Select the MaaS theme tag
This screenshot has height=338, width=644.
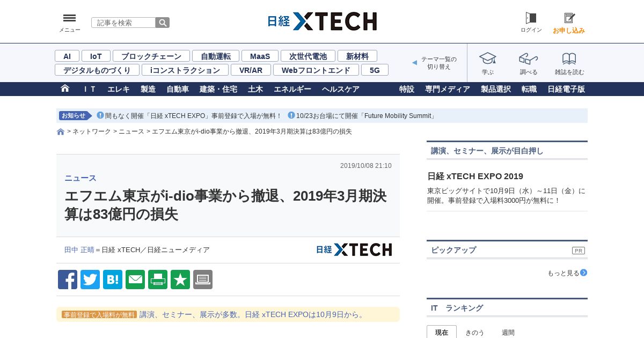coord(260,56)
